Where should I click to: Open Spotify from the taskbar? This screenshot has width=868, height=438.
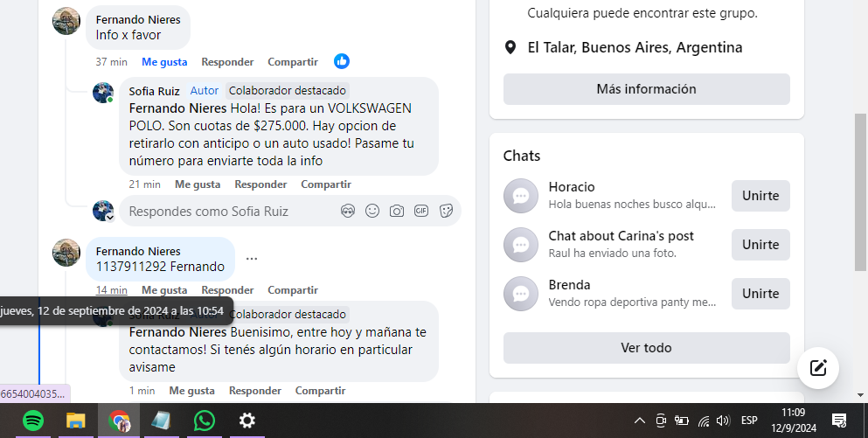click(33, 421)
